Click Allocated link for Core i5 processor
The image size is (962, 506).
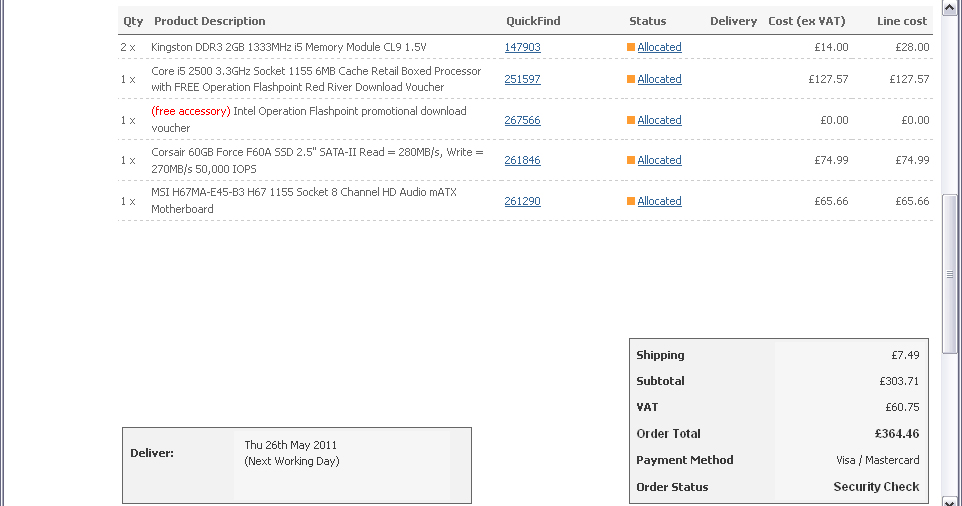coord(659,79)
